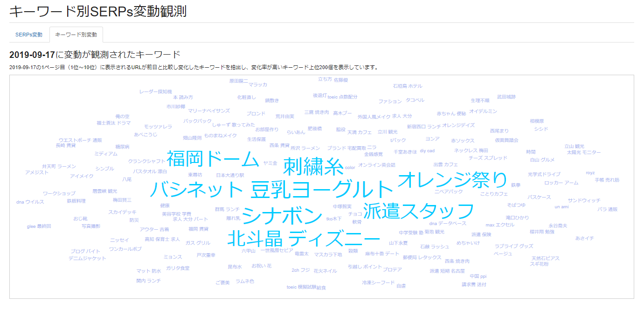Click the 出雲 カフェ keyword

click(x=445, y=164)
